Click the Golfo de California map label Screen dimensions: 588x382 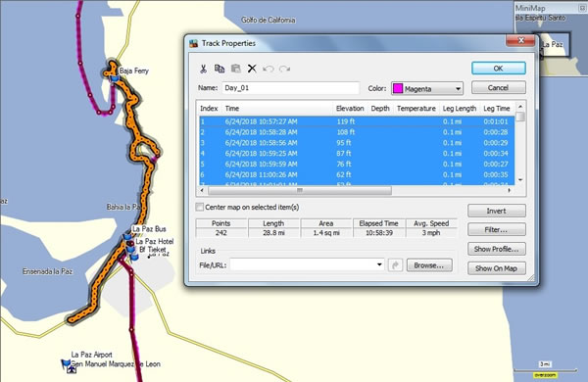269,20
